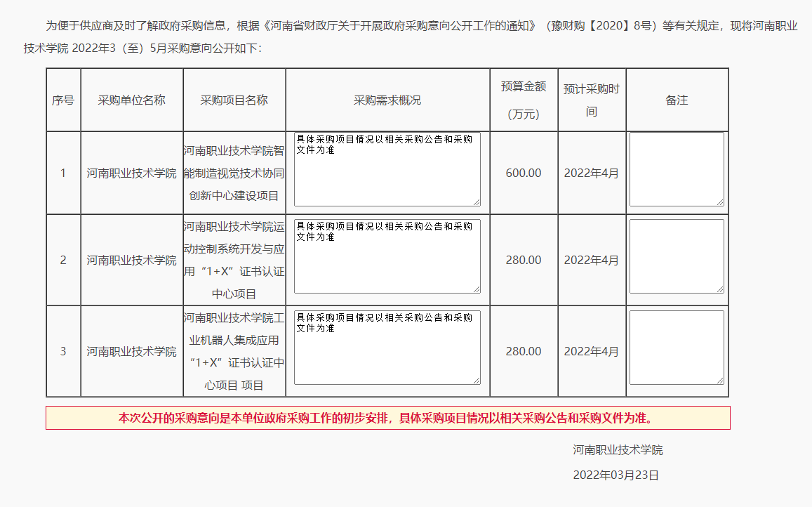Screen dimensions: 812x507
Task: Click resize handle of row 2 requirements textarea
Action: click(477, 289)
